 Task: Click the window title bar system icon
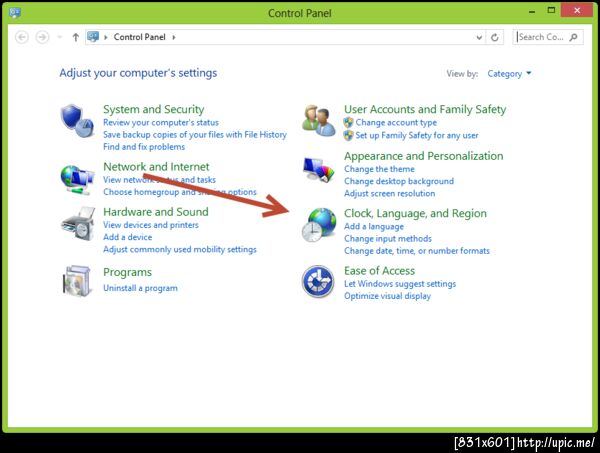tap(15, 13)
